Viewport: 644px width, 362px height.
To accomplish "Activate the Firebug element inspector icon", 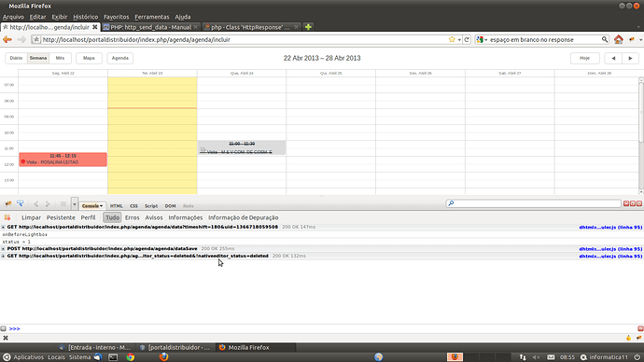I will pos(21,204).
